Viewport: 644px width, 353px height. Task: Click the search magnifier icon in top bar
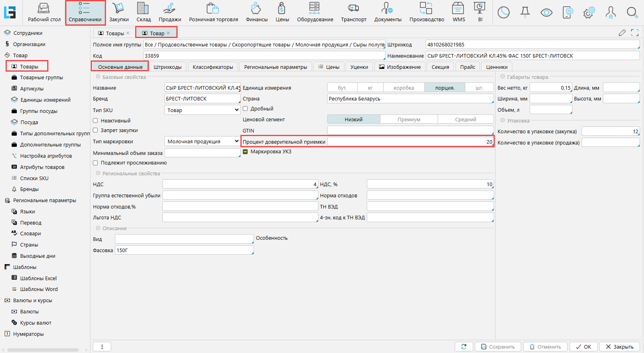pyautogui.click(x=632, y=13)
